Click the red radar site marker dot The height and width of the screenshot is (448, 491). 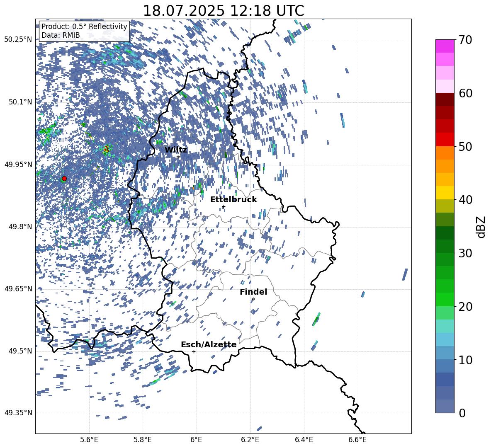pos(64,179)
